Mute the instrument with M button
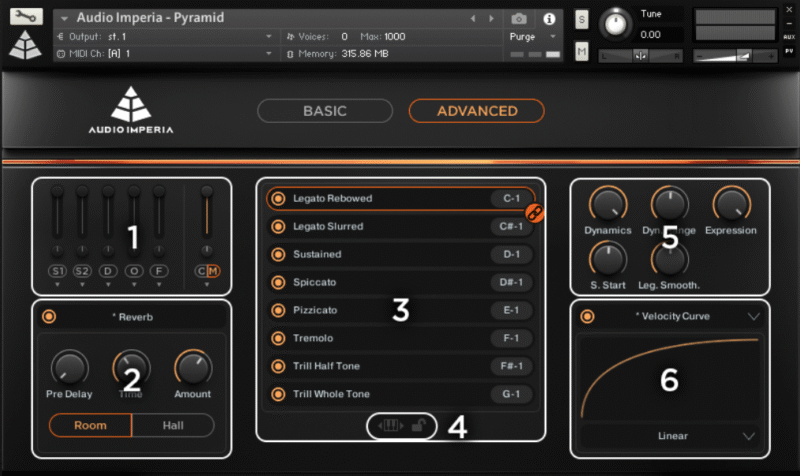Screen dimensions: 800x476 tap(582, 52)
